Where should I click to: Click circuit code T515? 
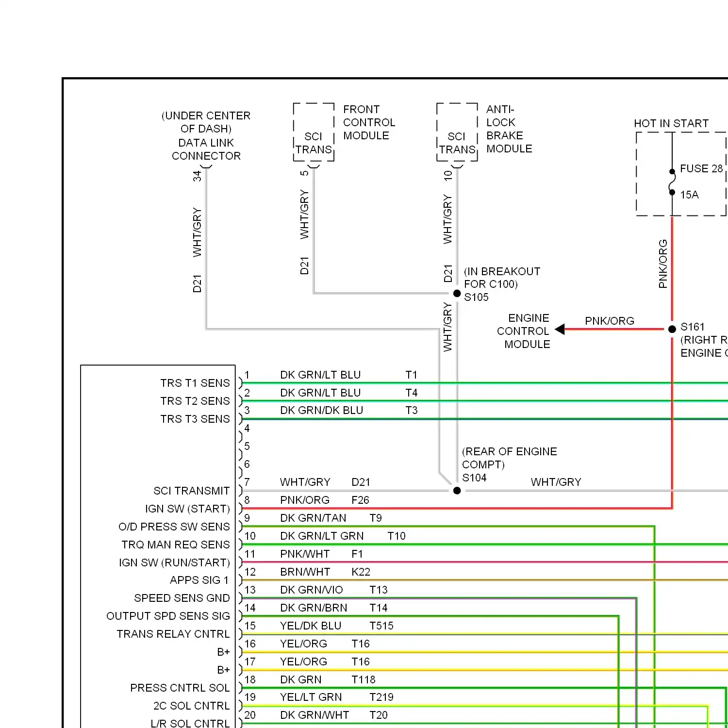click(381, 626)
